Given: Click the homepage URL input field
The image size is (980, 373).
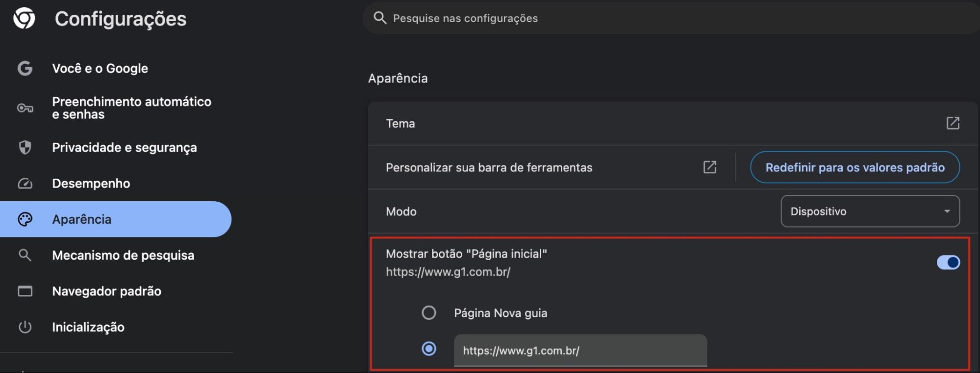Looking at the screenshot, I should coord(580,350).
